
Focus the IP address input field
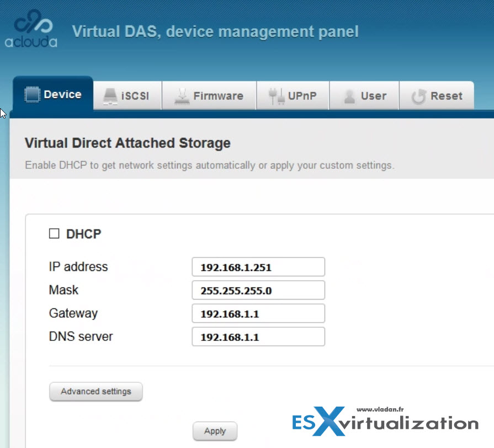(258, 267)
